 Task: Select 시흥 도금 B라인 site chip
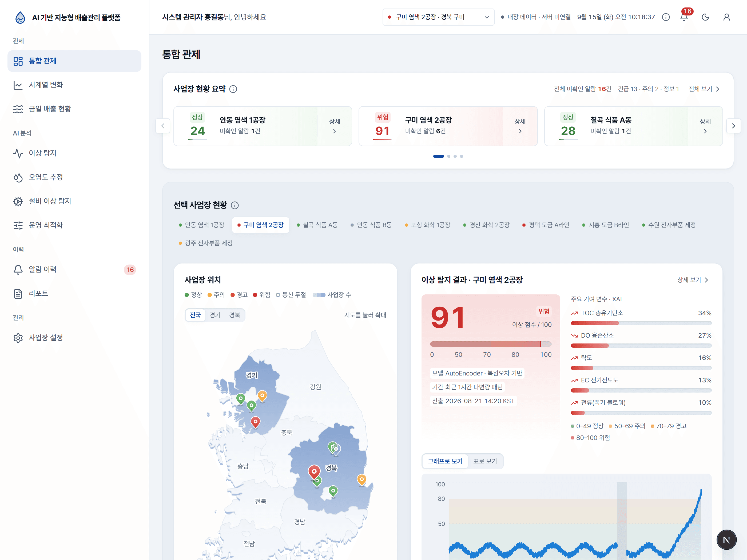point(606,225)
